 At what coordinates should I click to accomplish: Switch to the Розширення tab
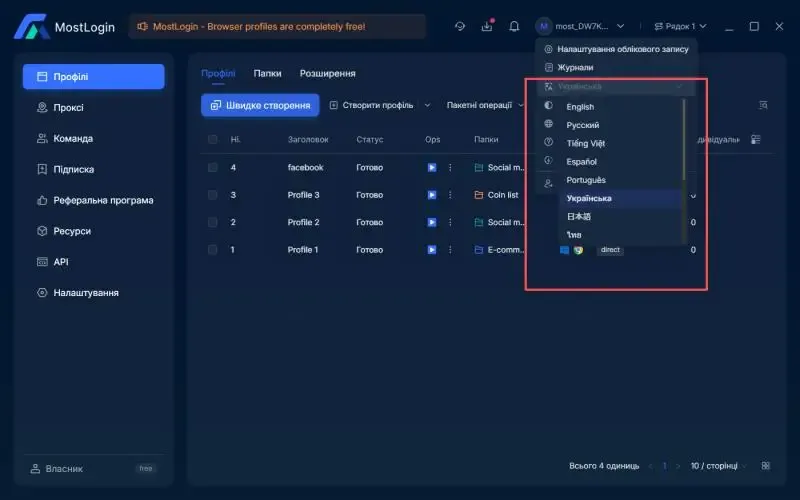(x=328, y=73)
